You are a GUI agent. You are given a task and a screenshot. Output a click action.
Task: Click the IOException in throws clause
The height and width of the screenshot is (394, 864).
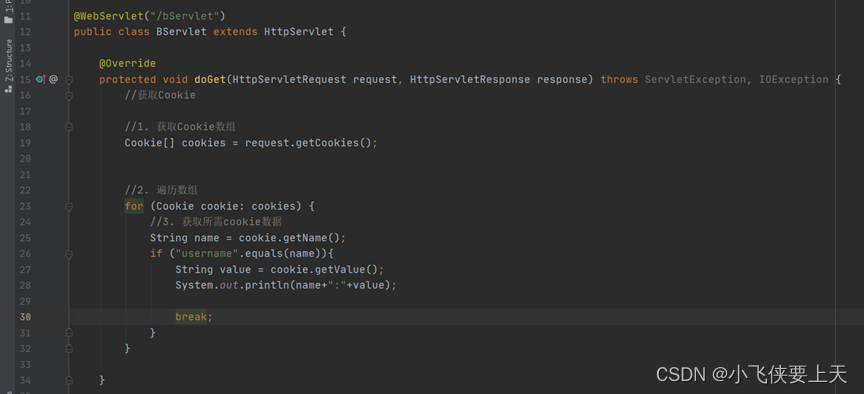[793, 79]
